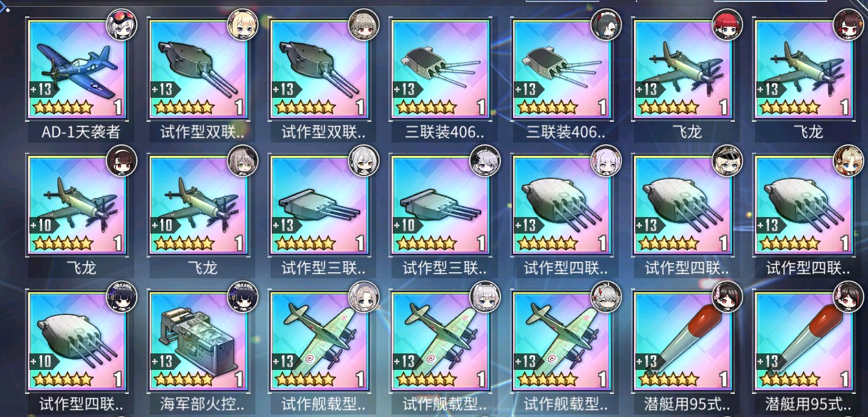Select 三联装406 gun with no ship avatar
This screenshot has width=868, height=417.
click(440, 69)
